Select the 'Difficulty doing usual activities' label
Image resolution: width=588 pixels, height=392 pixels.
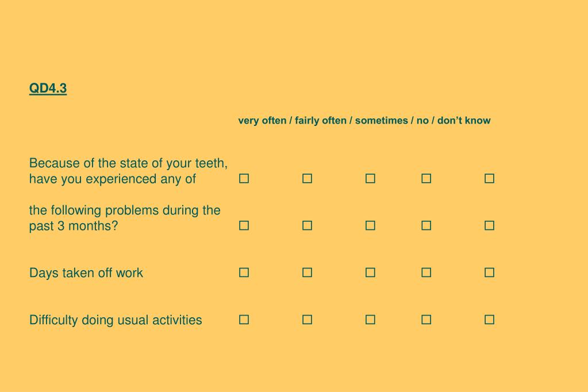(116, 320)
